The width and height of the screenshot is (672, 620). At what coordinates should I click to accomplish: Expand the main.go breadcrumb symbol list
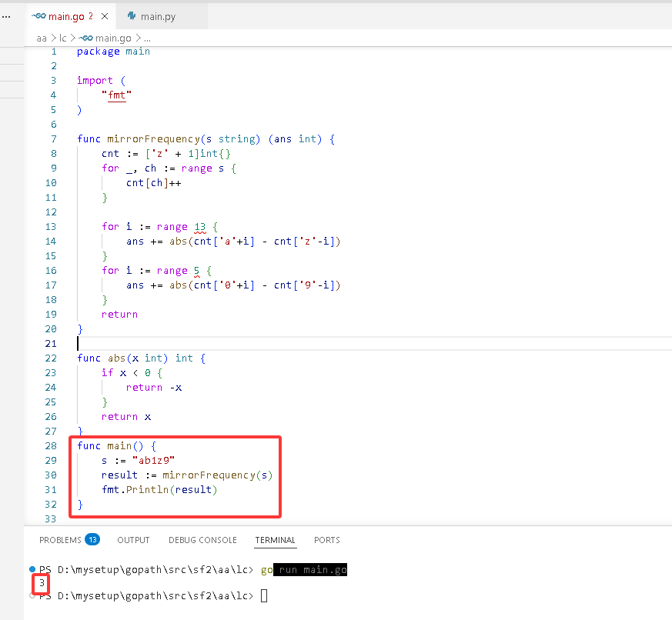click(113, 38)
